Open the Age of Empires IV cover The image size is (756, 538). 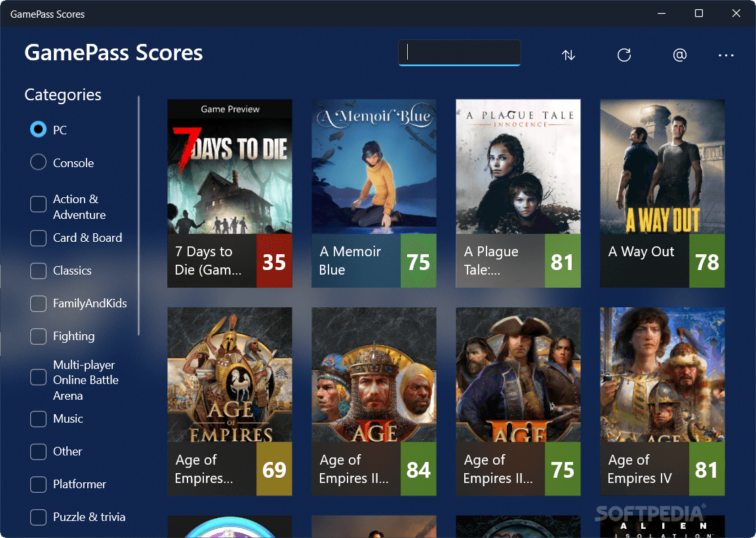point(662,375)
